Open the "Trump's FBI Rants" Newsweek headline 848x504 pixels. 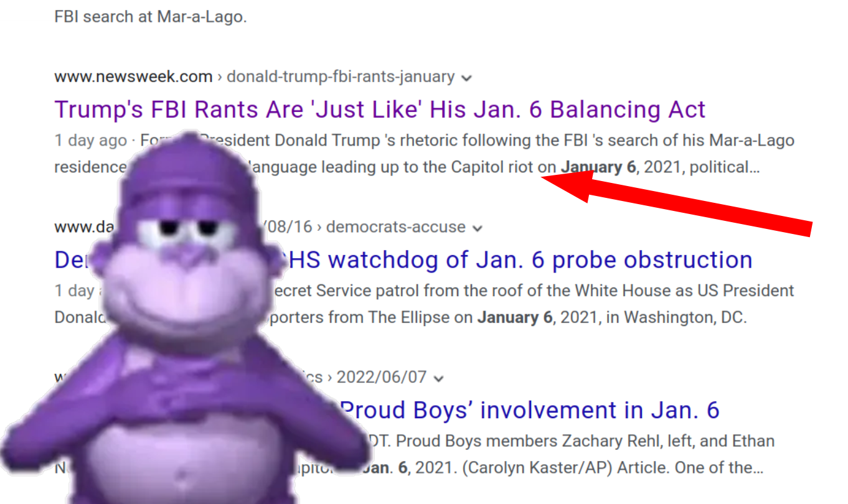coord(380,110)
